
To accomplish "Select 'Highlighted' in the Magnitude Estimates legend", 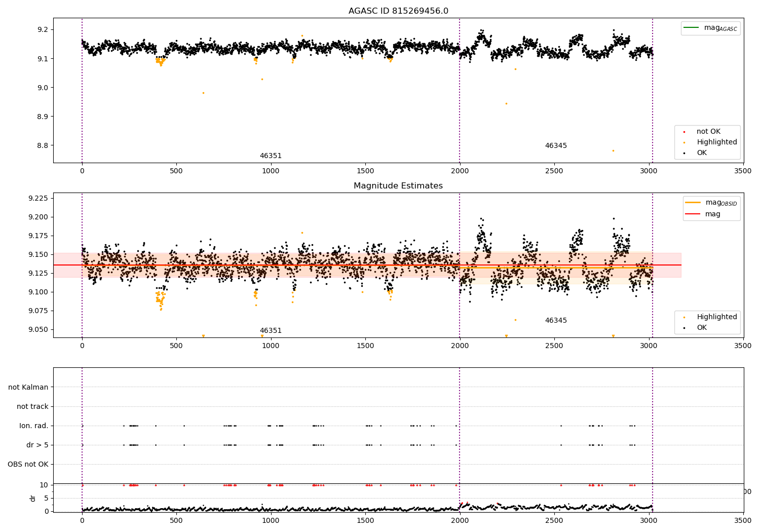I will tap(711, 317).
